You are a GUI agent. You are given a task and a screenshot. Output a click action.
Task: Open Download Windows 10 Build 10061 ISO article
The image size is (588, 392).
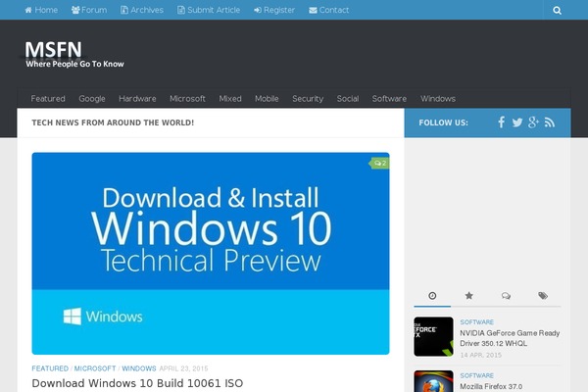click(x=137, y=383)
